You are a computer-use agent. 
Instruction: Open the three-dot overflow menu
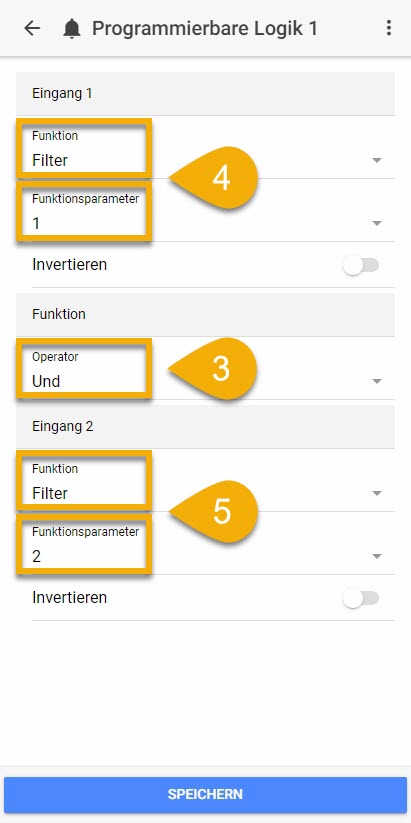388,28
